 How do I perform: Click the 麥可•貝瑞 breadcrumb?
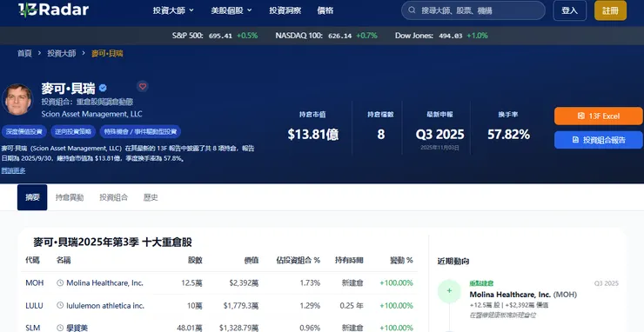click(107, 53)
